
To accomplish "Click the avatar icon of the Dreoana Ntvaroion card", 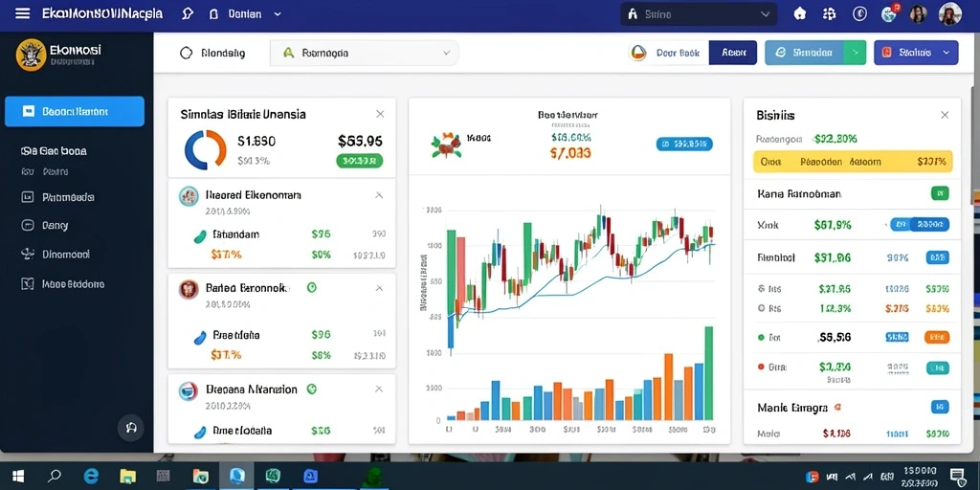I will click(189, 390).
